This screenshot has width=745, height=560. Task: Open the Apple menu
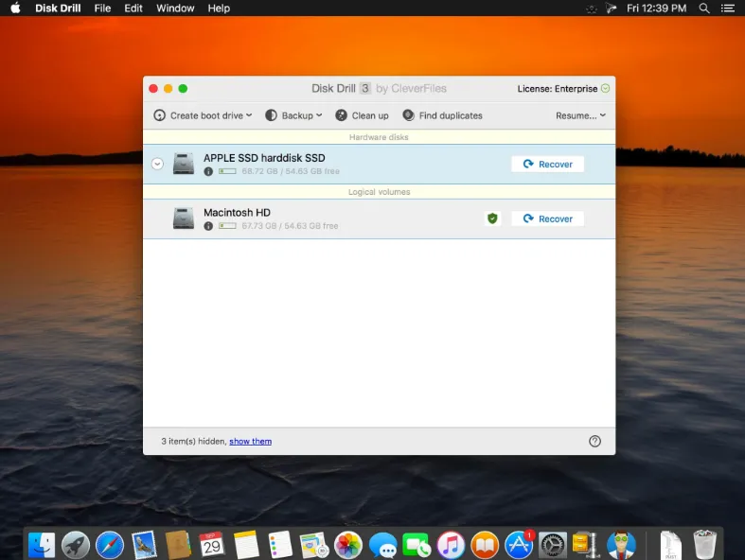tap(16, 9)
